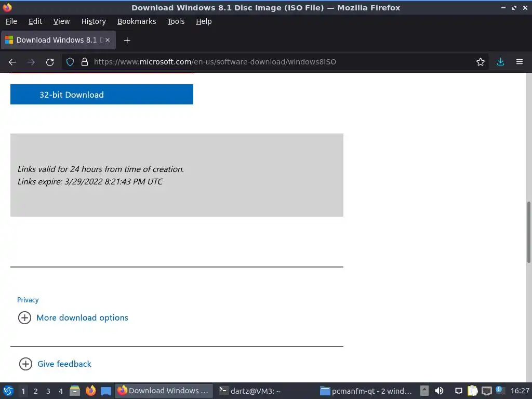Image resolution: width=532 pixels, height=399 pixels.
Task: Switch to virtual desktop 4
Action: click(61, 391)
